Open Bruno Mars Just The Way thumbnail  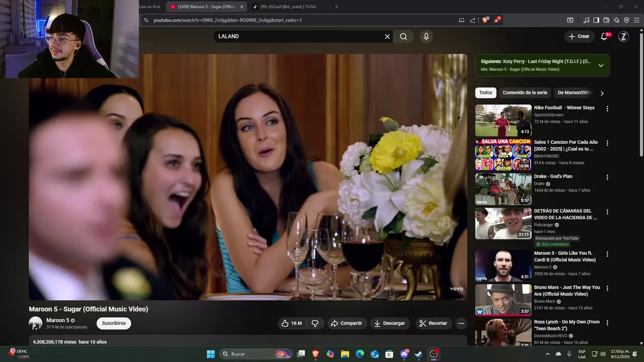point(503,300)
